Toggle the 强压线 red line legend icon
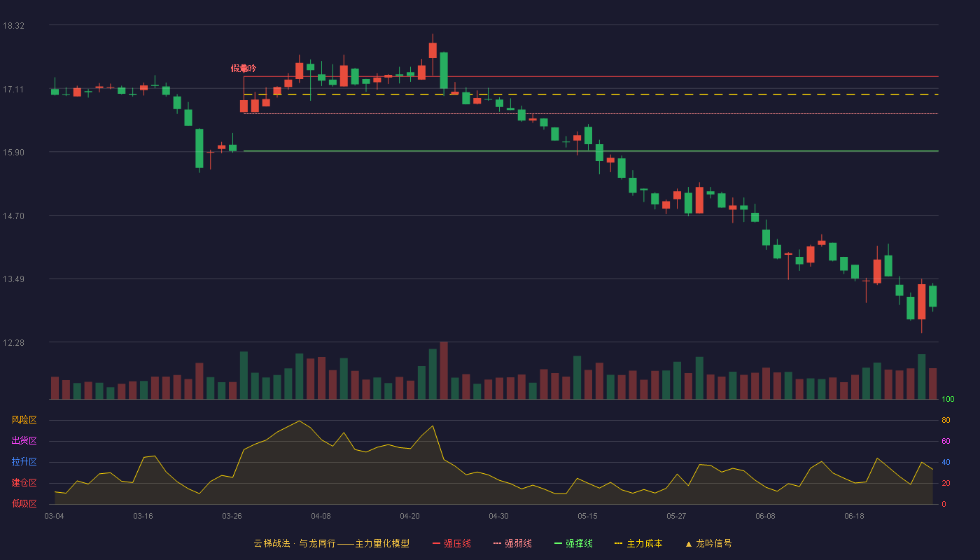980x560 pixels. click(436, 543)
